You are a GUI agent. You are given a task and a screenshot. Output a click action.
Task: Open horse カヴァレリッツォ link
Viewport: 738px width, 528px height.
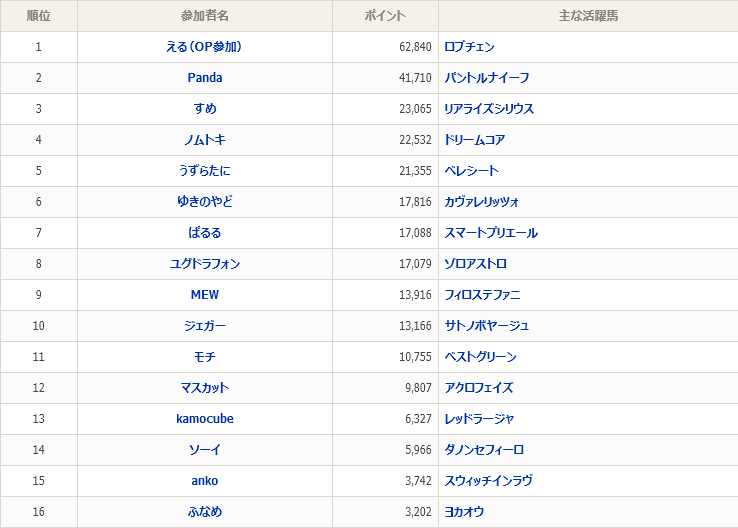(x=481, y=202)
